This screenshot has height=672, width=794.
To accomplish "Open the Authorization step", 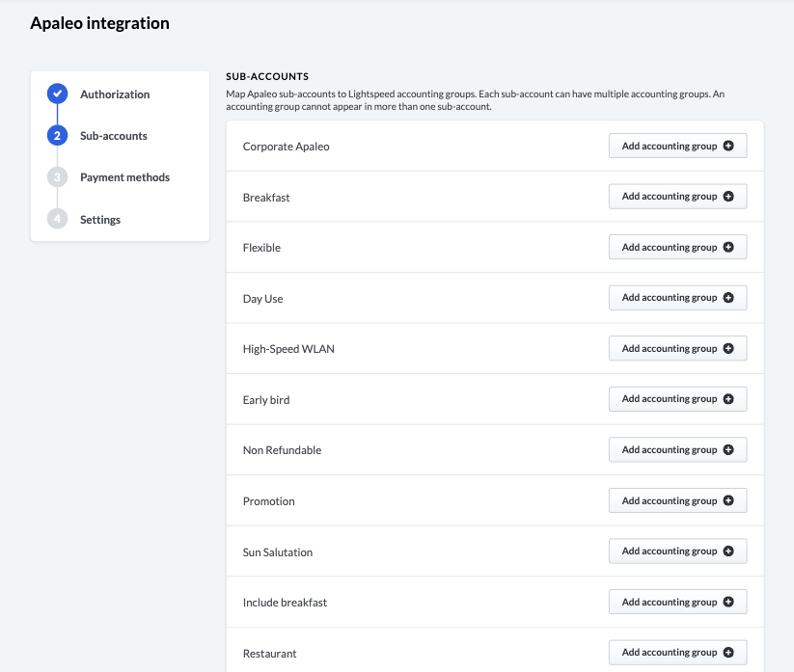I will [115, 94].
